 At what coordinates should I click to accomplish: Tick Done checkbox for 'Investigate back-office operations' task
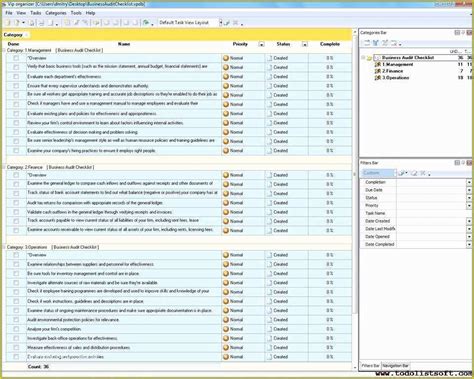pyautogui.click(x=16, y=338)
